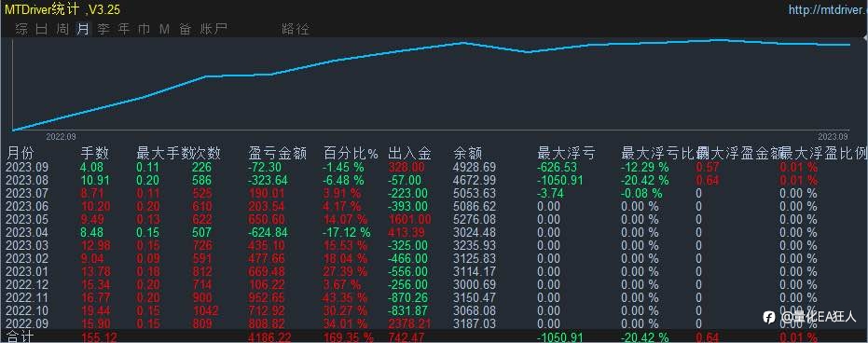The image size is (868, 343).
Task: Click the percentage 43.35 %
Action: coord(345,297)
